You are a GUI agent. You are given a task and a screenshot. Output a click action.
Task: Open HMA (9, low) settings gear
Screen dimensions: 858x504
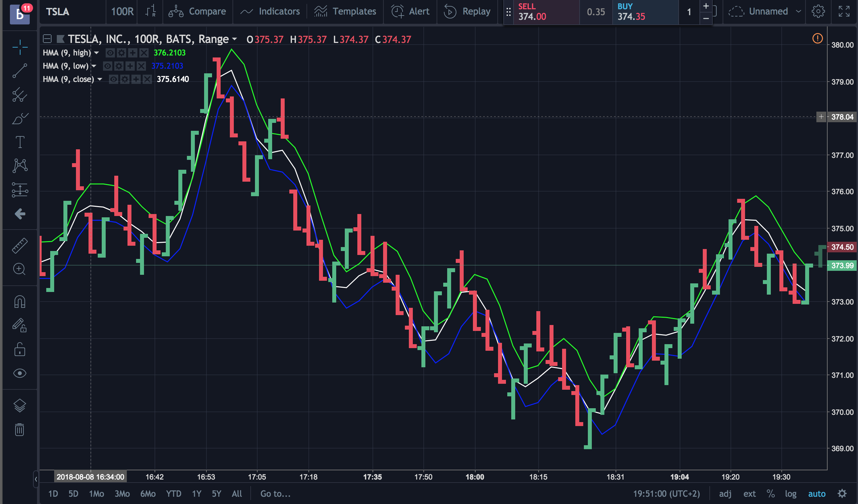(119, 66)
